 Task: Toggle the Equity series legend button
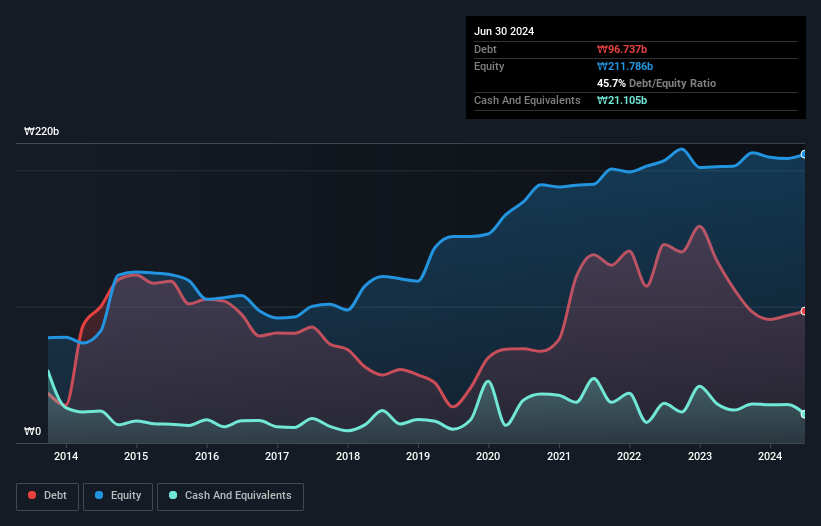pos(118,496)
